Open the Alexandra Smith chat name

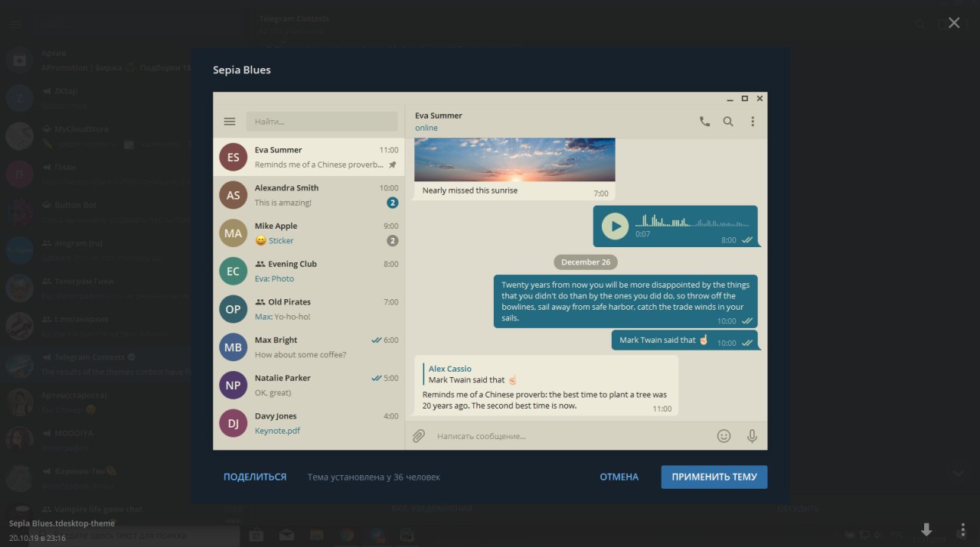(286, 187)
